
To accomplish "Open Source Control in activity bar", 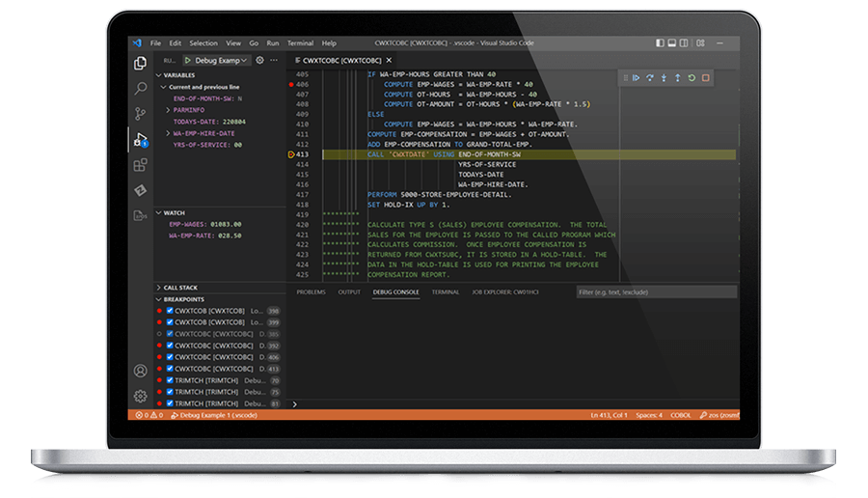I will coord(141,114).
